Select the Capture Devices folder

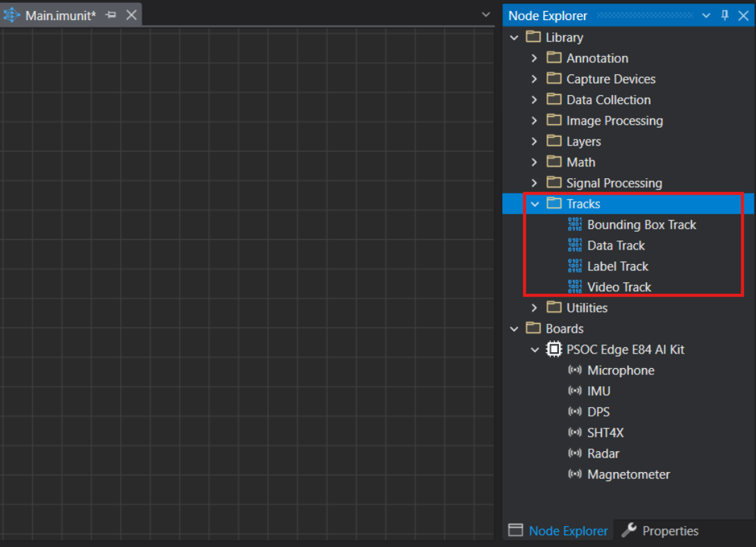click(x=610, y=79)
